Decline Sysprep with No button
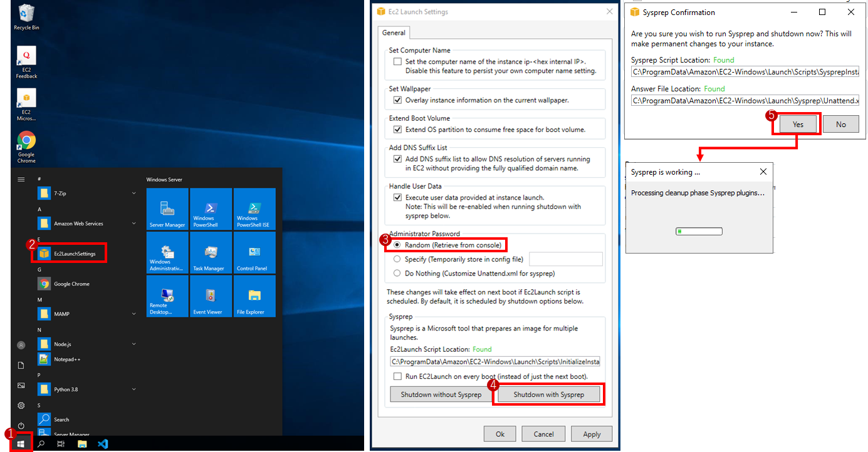The image size is (868, 452). 841,124
